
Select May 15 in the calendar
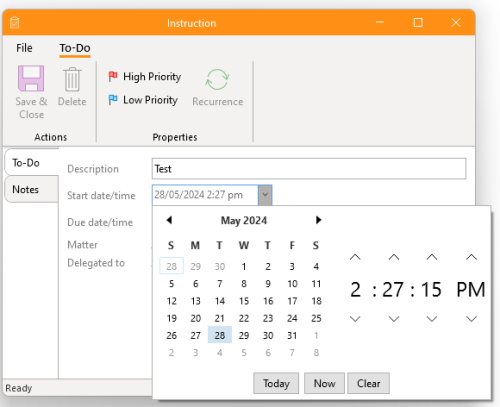point(244,301)
